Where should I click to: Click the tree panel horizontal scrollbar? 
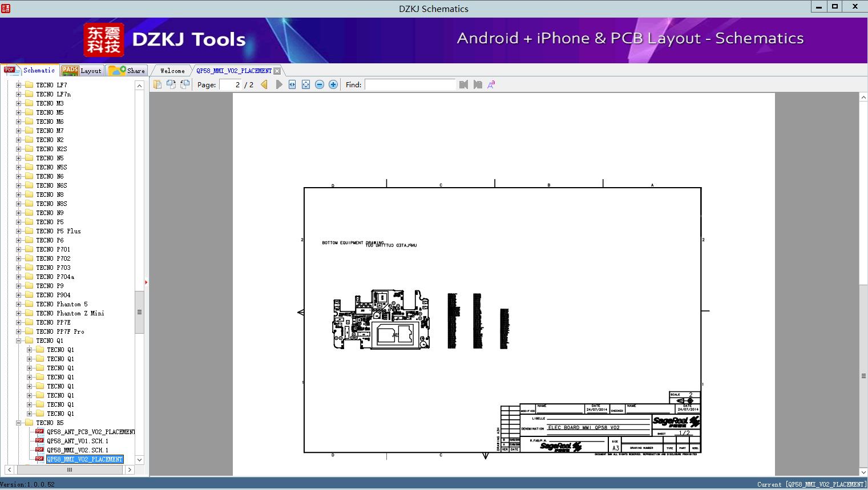click(x=70, y=470)
